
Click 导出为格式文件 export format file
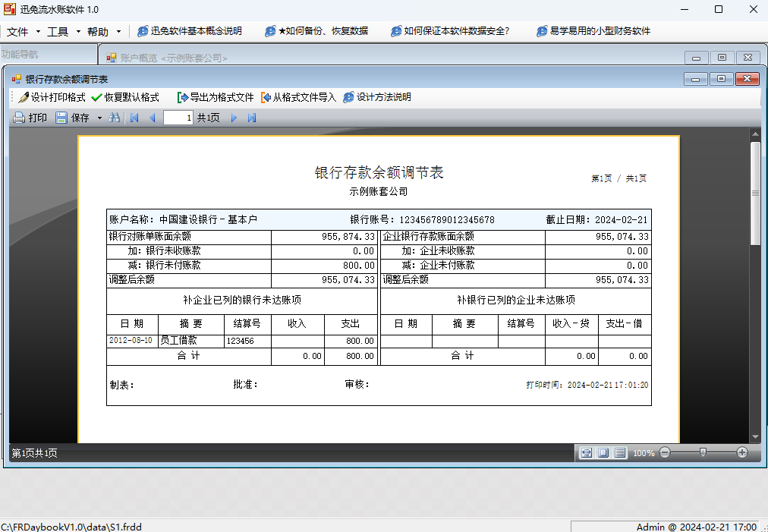pos(216,97)
